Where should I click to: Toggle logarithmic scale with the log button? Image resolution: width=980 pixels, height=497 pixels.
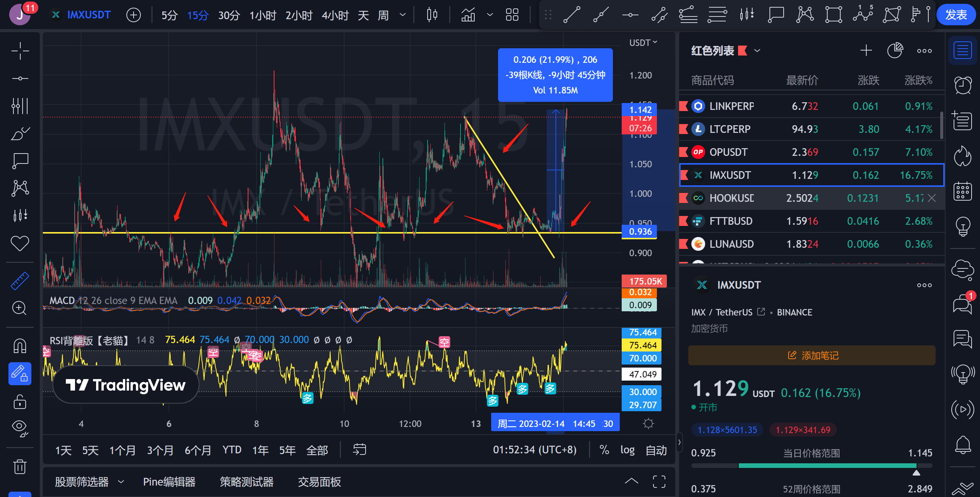pos(627,450)
